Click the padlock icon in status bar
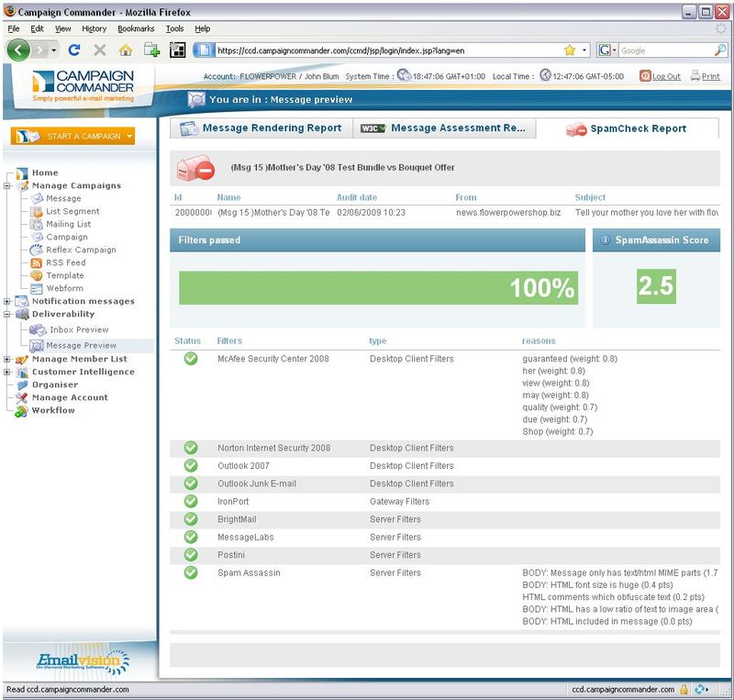The height and width of the screenshot is (700, 734). click(684, 689)
